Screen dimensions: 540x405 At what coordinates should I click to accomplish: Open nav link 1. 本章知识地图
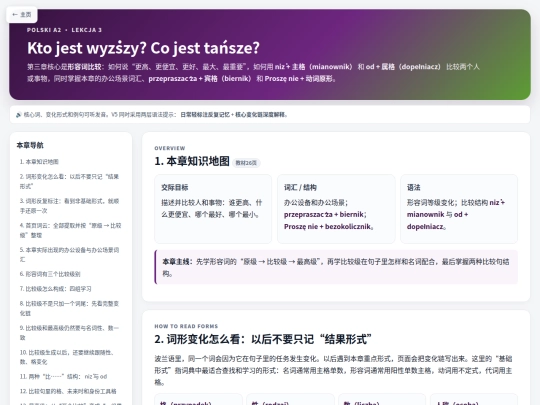[x=39, y=162]
